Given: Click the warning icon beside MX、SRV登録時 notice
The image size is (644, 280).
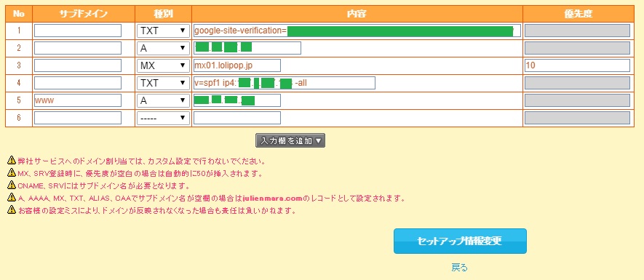Looking at the screenshot, I should coord(12,173).
